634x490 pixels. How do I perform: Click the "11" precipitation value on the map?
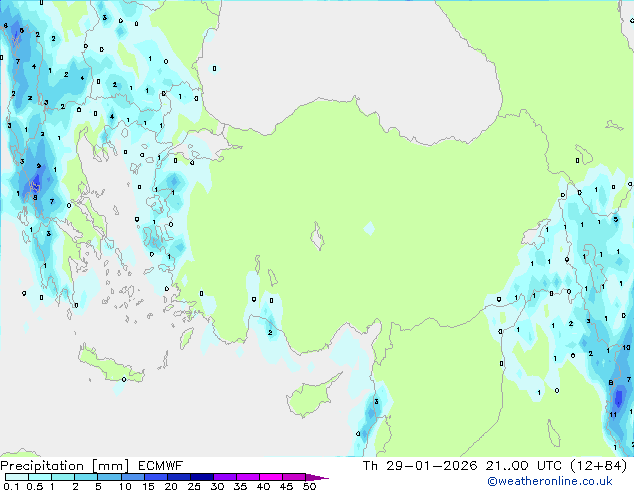click(x=613, y=414)
